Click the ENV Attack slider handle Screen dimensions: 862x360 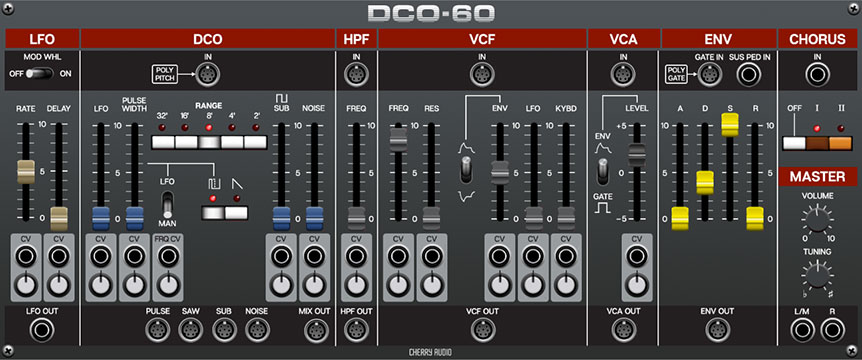pos(680,219)
